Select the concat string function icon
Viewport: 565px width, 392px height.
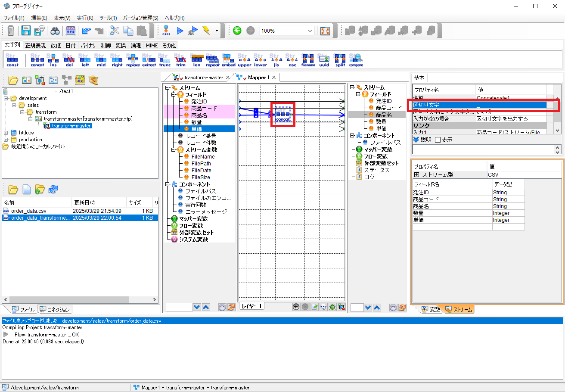[x=37, y=60]
